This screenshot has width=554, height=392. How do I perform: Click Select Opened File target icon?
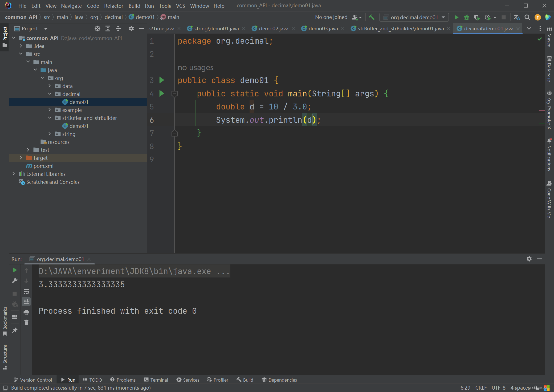(97, 28)
